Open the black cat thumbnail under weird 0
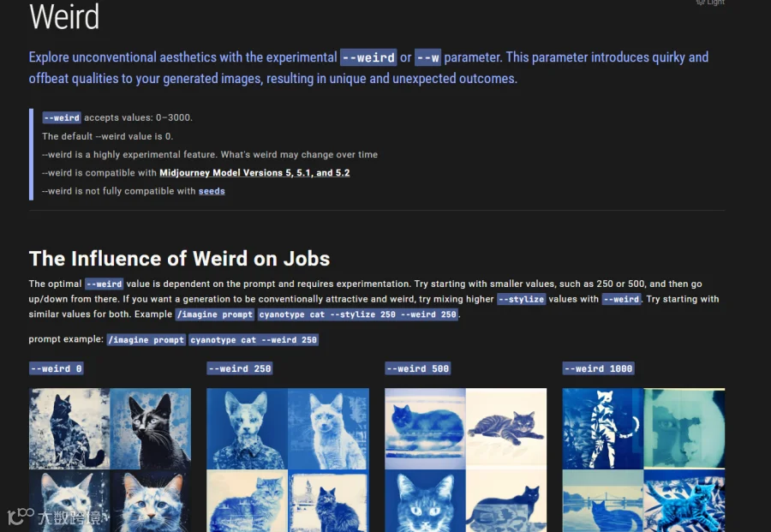 click(151, 428)
